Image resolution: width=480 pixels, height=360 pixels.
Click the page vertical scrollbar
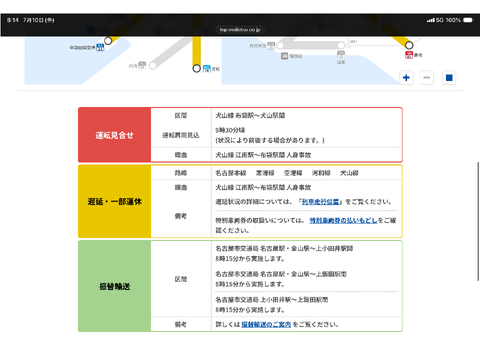point(478,221)
